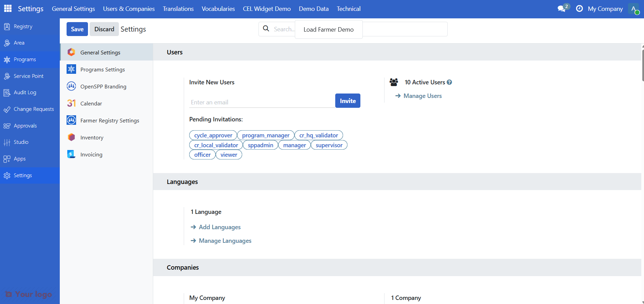This screenshot has width=644, height=304.
Task: Follow the Add Languages link
Action: 220,227
